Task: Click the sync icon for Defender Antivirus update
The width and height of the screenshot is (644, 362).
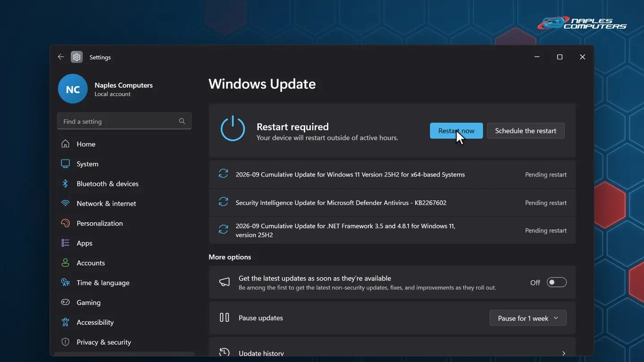Action: 223,202
